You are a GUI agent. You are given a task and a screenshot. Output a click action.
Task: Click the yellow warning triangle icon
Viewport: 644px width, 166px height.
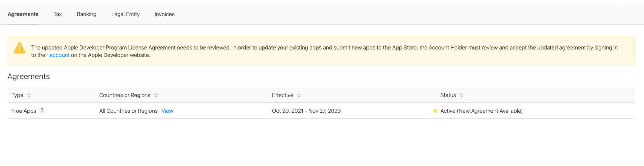click(x=19, y=48)
